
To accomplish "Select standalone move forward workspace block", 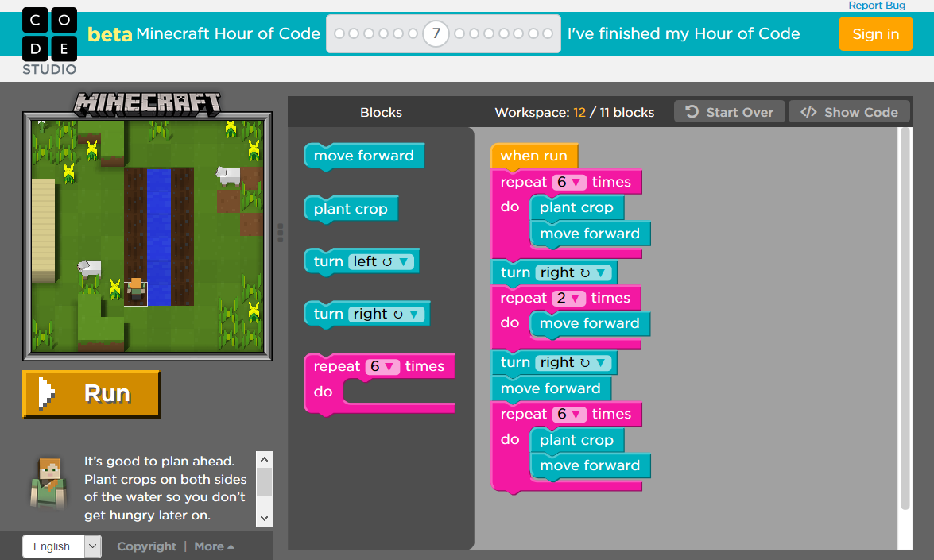I will point(550,388).
